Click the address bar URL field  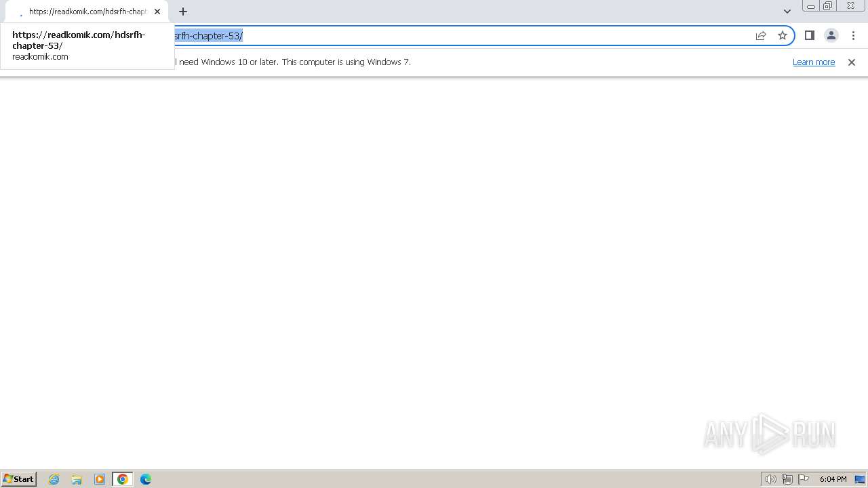coord(461,35)
